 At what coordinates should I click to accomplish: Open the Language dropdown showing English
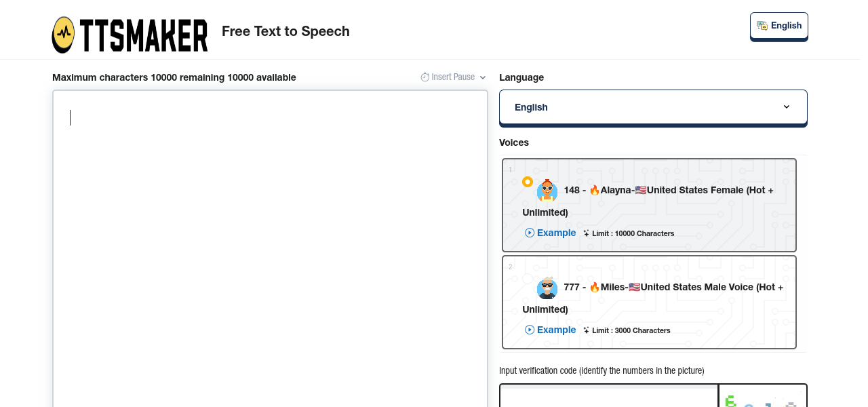coord(653,107)
